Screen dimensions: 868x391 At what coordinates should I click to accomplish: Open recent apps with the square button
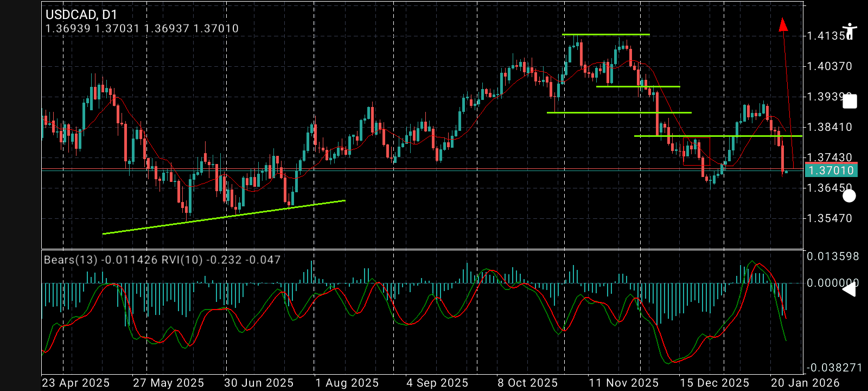(x=850, y=102)
